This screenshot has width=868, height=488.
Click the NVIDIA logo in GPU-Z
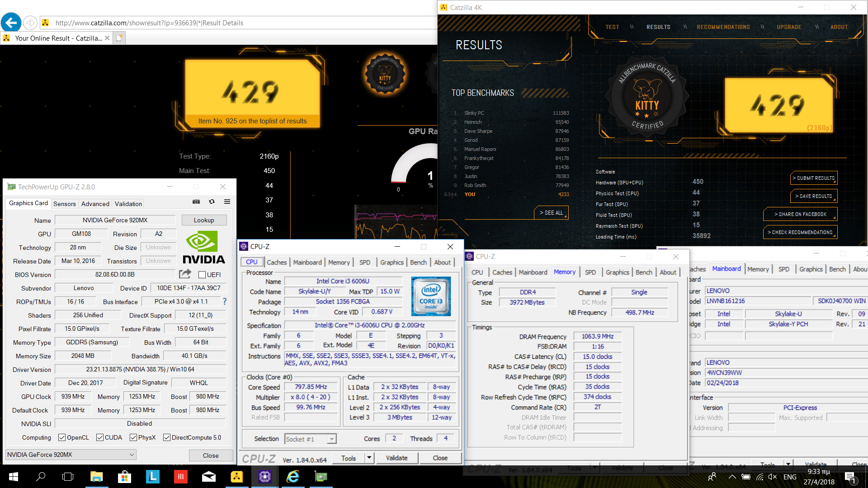(204, 247)
